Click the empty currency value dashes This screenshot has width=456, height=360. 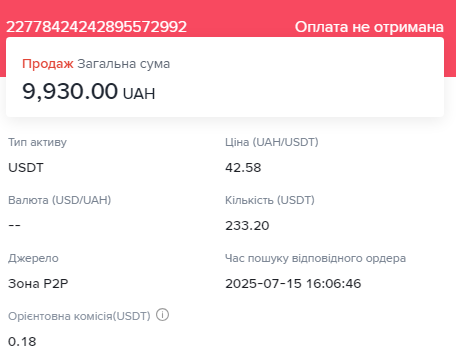click(14, 226)
